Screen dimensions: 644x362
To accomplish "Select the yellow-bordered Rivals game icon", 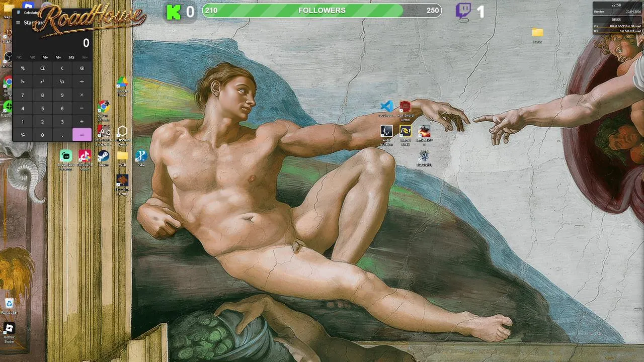I will click(405, 135).
